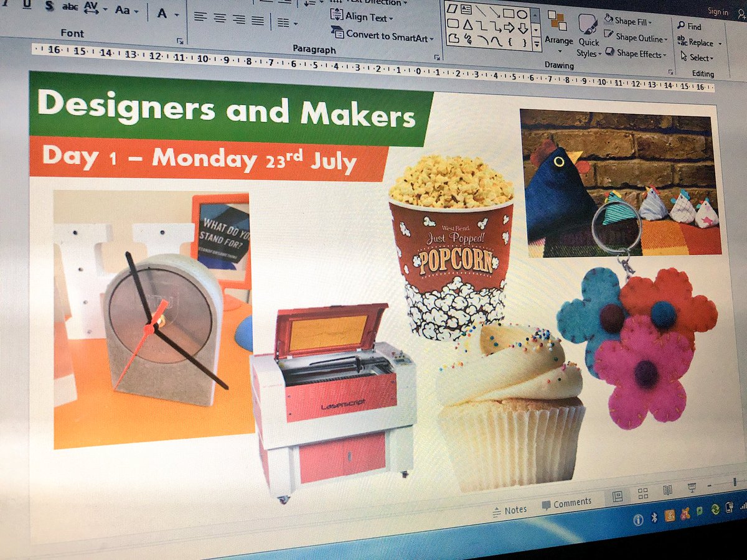Align text right
Screen dimensions: 747x560
(238, 19)
